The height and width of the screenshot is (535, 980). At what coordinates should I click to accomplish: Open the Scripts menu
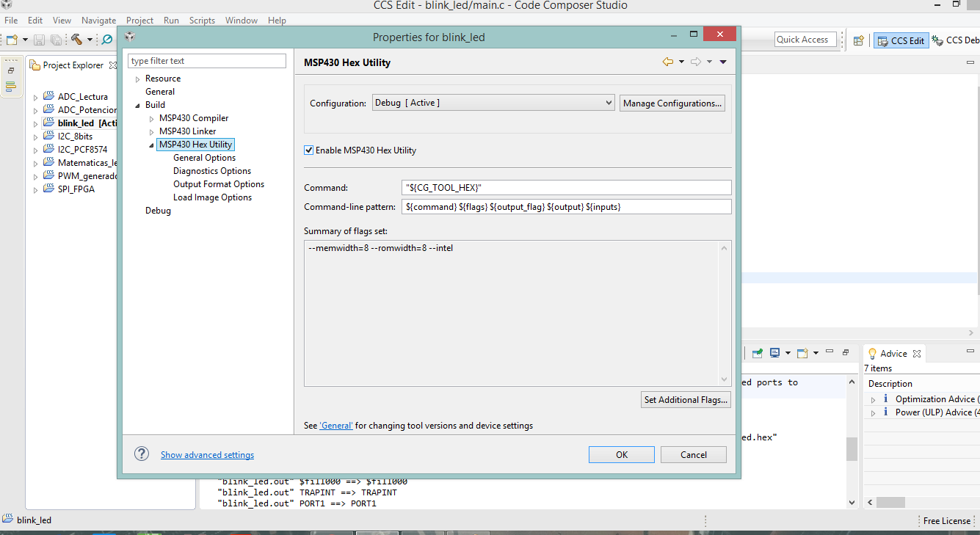[202, 21]
